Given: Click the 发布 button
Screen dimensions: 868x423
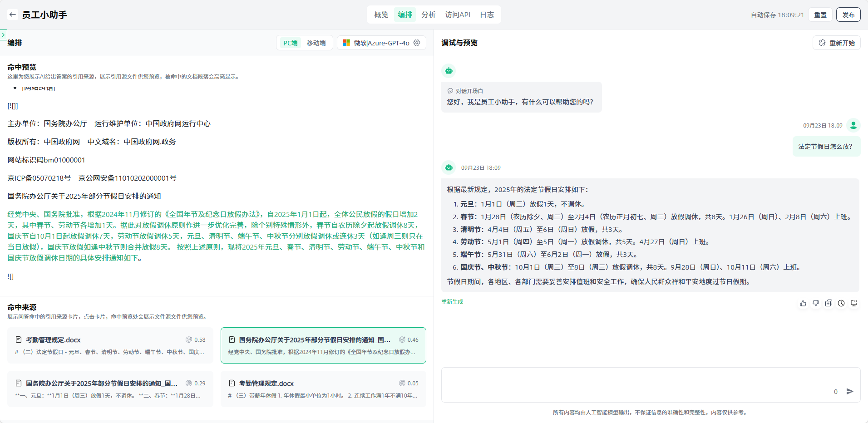Looking at the screenshot, I should (848, 15).
